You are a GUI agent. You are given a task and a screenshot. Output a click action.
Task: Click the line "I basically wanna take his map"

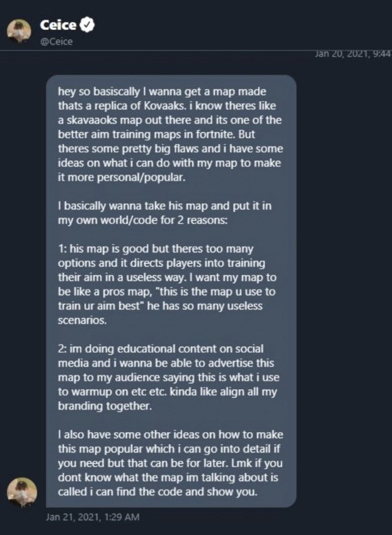tap(165, 206)
